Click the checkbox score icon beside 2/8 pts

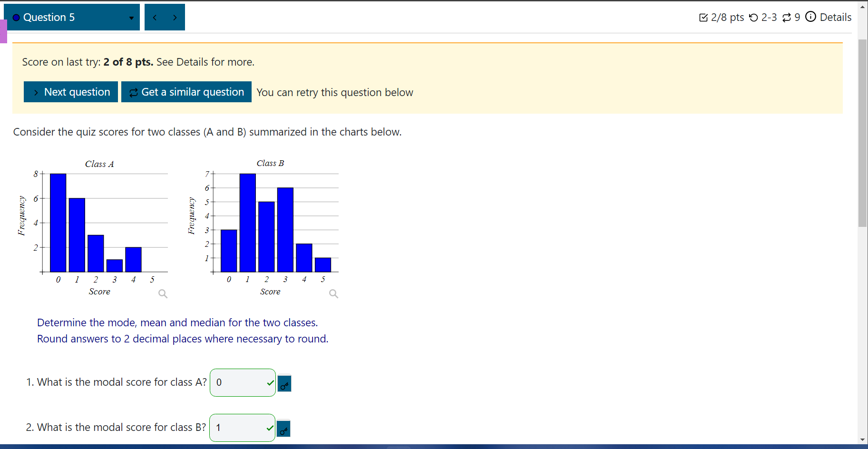(703, 17)
